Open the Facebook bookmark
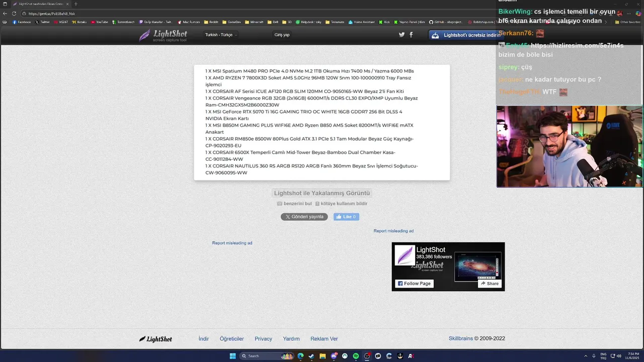The height and width of the screenshot is (362, 644). [x=22, y=22]
